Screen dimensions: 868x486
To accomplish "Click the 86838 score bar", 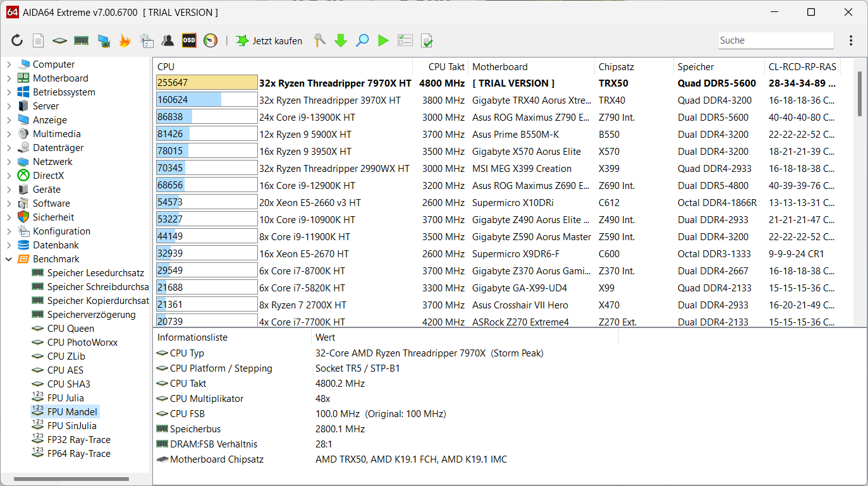I will tap(207, 117).
